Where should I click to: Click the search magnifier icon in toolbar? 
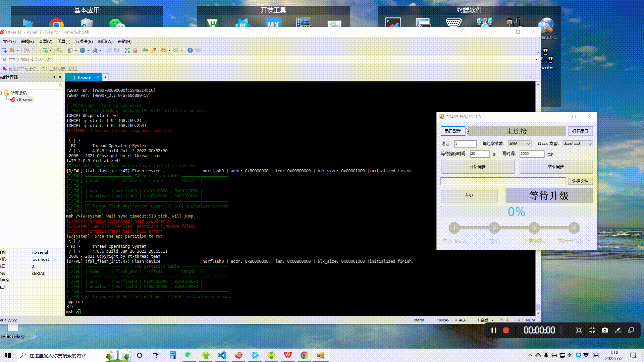click(59, 50)
